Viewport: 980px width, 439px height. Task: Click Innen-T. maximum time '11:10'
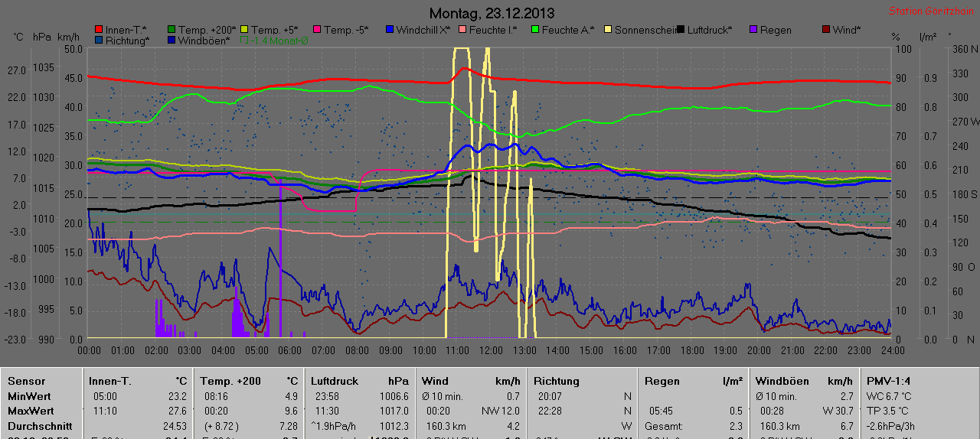105,411
